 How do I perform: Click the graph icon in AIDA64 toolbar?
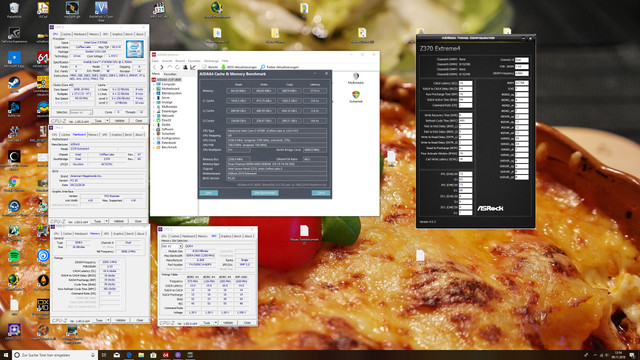pos(193,67)
